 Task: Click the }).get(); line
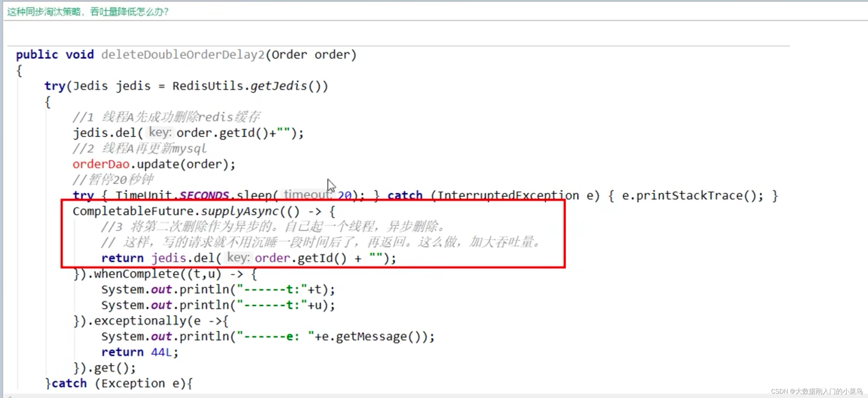[105, 368]
